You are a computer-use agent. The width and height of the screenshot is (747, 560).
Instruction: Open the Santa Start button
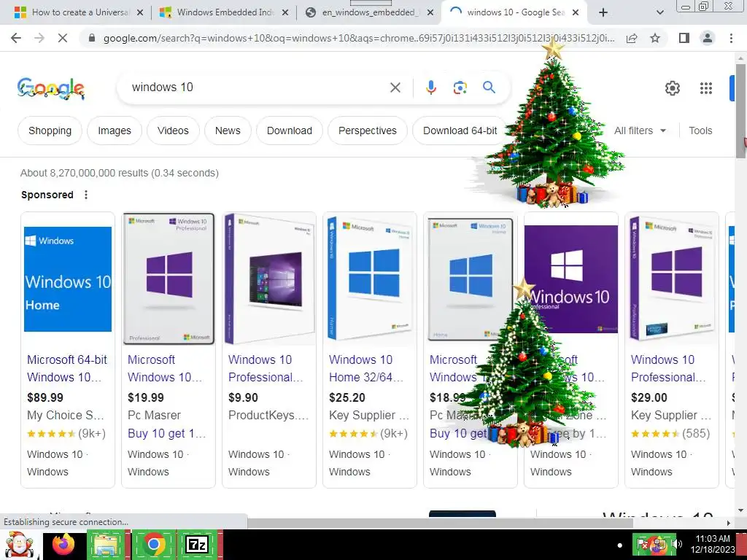pos(19,545)
